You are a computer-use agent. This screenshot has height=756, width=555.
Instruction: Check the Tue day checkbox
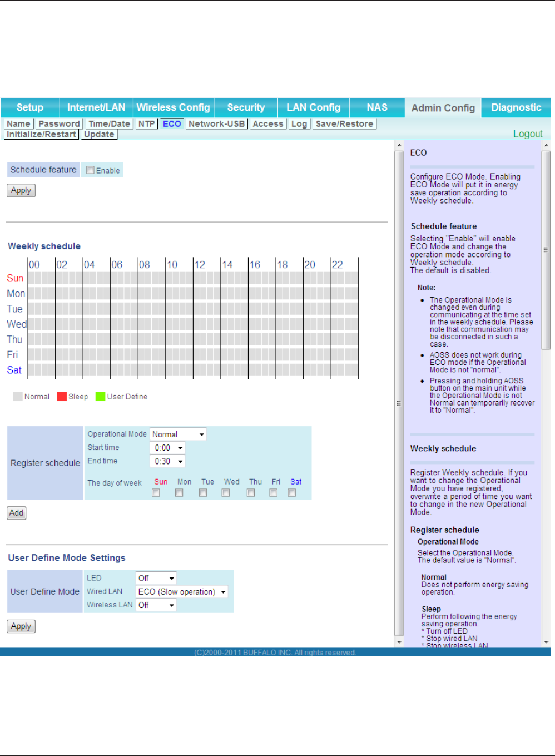(x=203, y=493)
